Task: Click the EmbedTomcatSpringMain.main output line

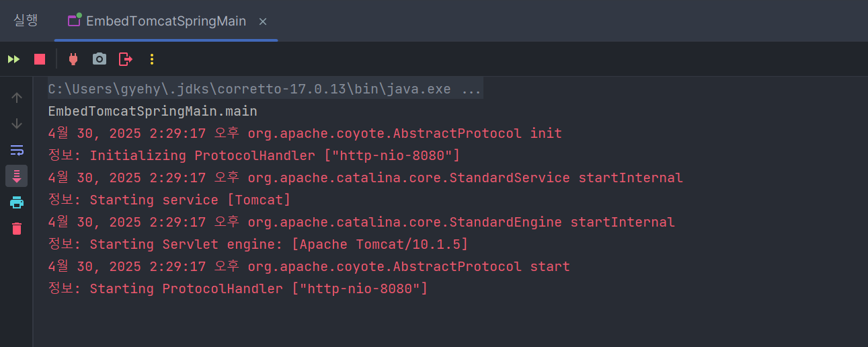Action: (153, 111)
